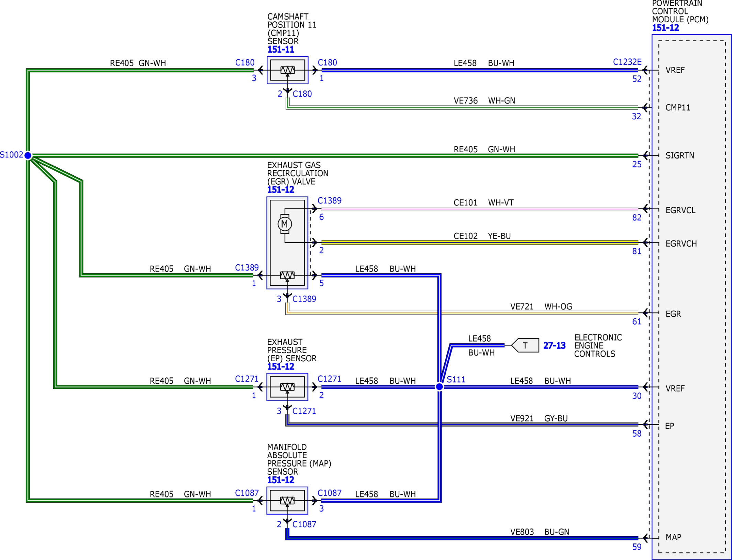Select the EGR valve position resistor symbol
The height and width of the screenshot is (560, 732).
pos(287,275)
